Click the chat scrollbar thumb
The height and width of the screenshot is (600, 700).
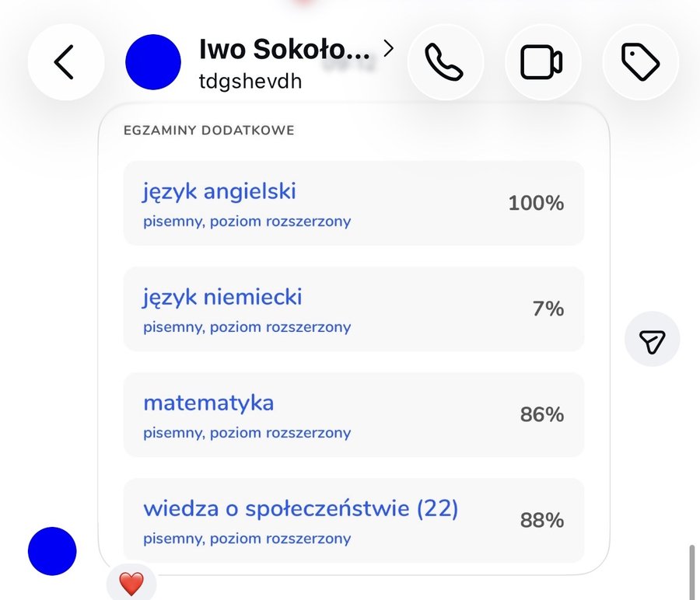click(692, 572)
